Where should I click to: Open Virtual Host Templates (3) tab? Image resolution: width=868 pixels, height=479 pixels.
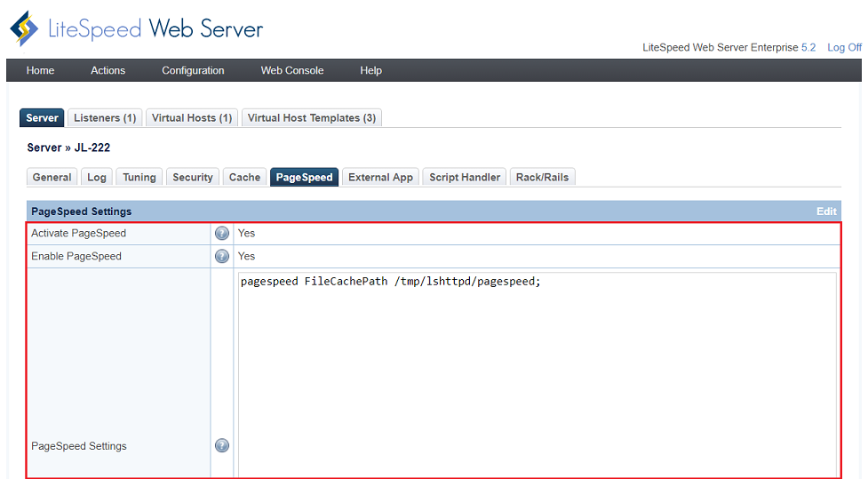click(312, 118)
